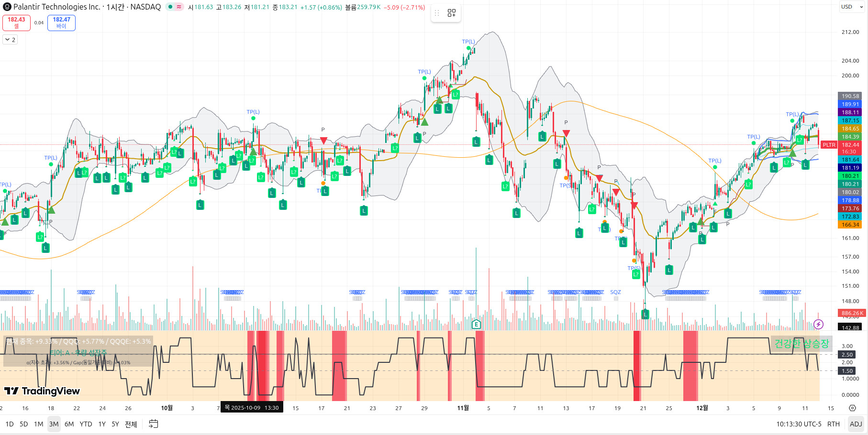Screen dimensions: 868x435
Task: Select the 5Y time range
Action: point(115,424)
